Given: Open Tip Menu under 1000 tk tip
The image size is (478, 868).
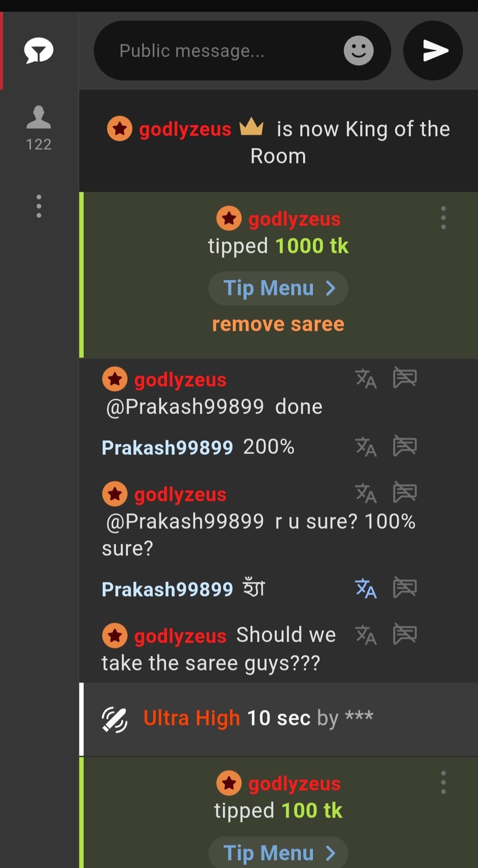Looking at the screenshot, I should pyautogui.click(x=278, y=288).
